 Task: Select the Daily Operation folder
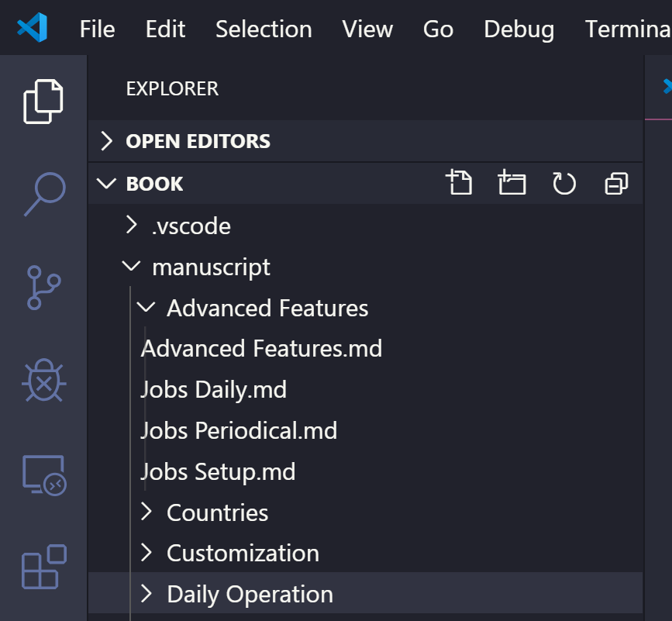coord(365,594)
